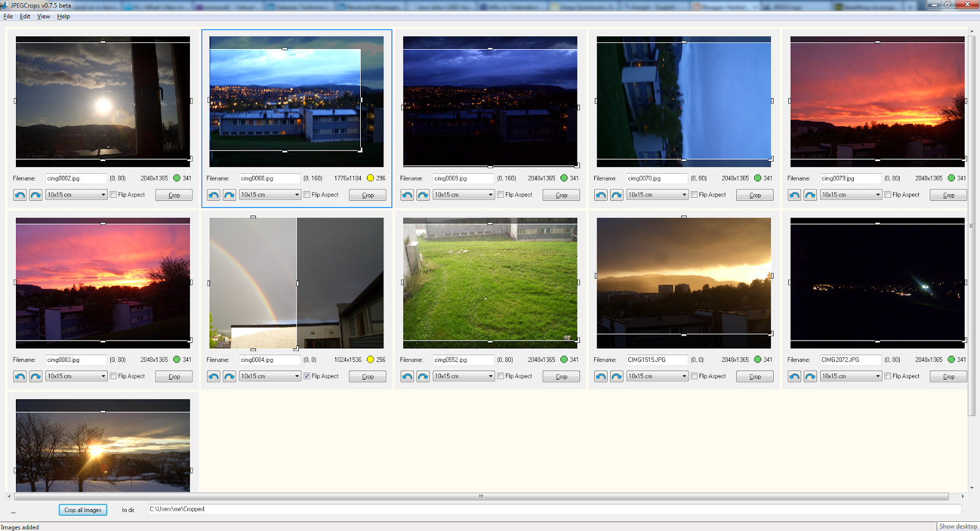Viewport: 980px width, 531px height.
Task: Open the 10x15 cm dropdown for cimg0069.jpg
Action: pyautogui.click(x=464, y=195)
